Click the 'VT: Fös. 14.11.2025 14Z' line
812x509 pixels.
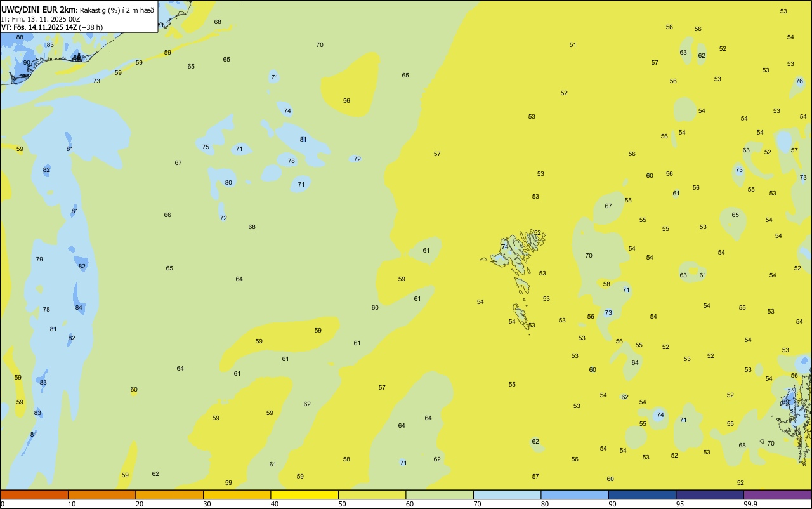click(39, 27)
